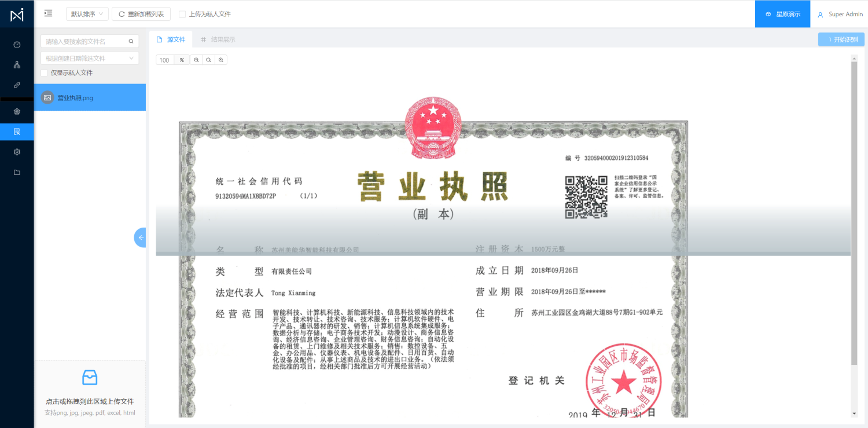
Task: Open the settings gear icon in the sidebar
Action: tap(17, 152)
